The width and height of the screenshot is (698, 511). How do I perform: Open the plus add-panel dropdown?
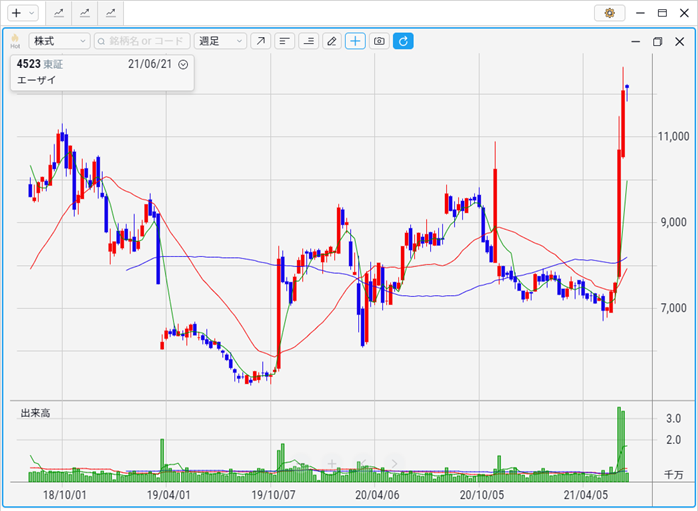click(23, 13)
